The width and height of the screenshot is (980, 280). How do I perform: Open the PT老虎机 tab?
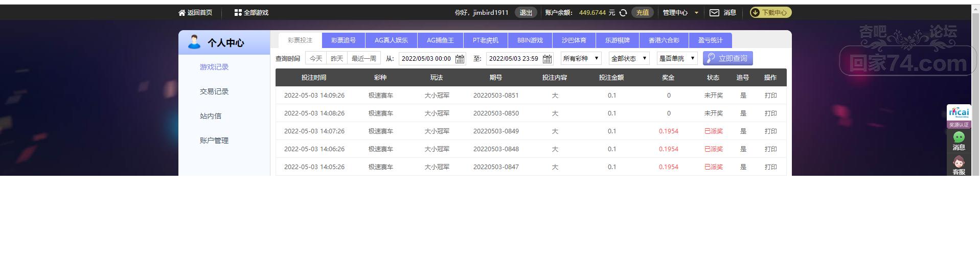486,40
